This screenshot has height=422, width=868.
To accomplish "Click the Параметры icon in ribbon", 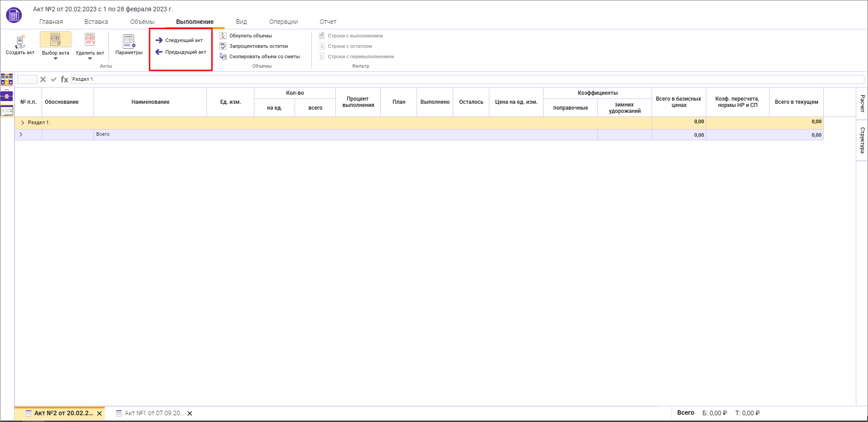I will tap(129, 42).
